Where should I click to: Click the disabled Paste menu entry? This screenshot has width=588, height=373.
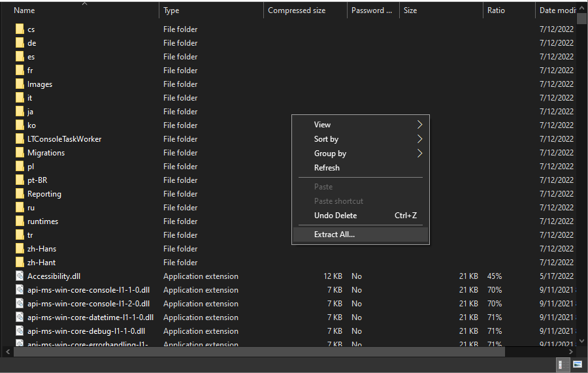361,187
